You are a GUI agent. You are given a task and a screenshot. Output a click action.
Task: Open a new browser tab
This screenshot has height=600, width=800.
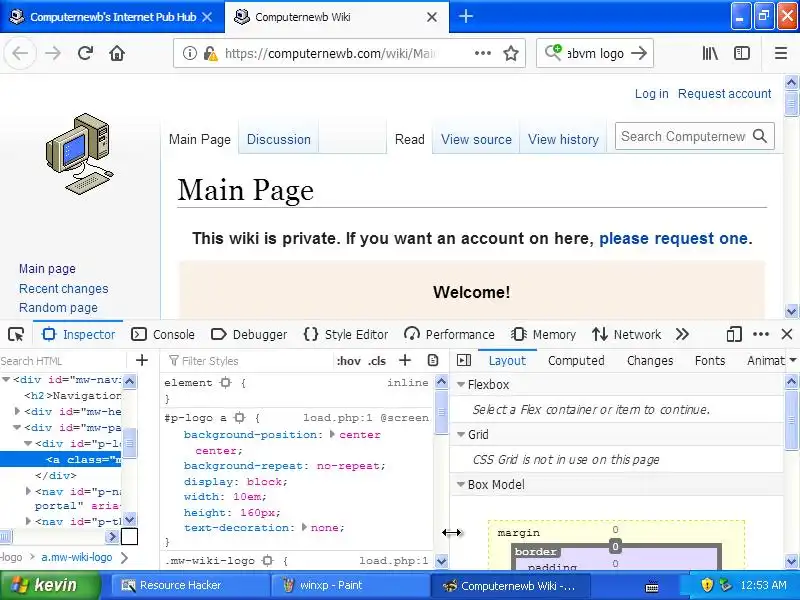coord(466,16)
